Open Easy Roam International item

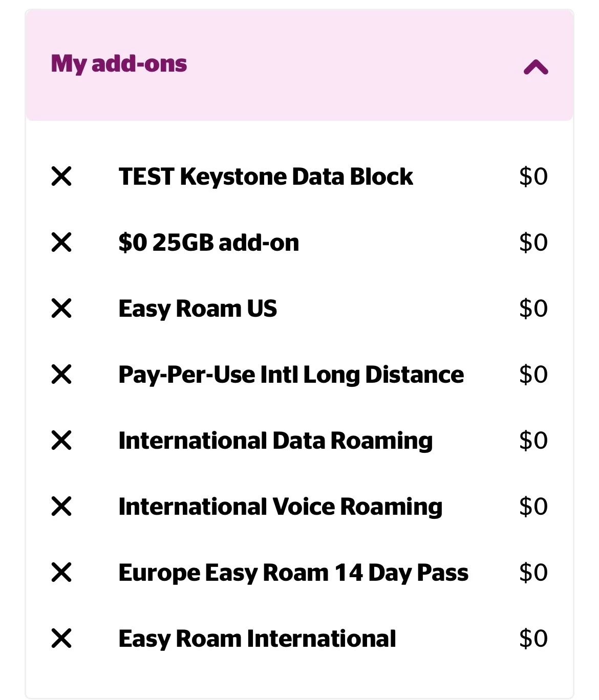tap(258, 639)
